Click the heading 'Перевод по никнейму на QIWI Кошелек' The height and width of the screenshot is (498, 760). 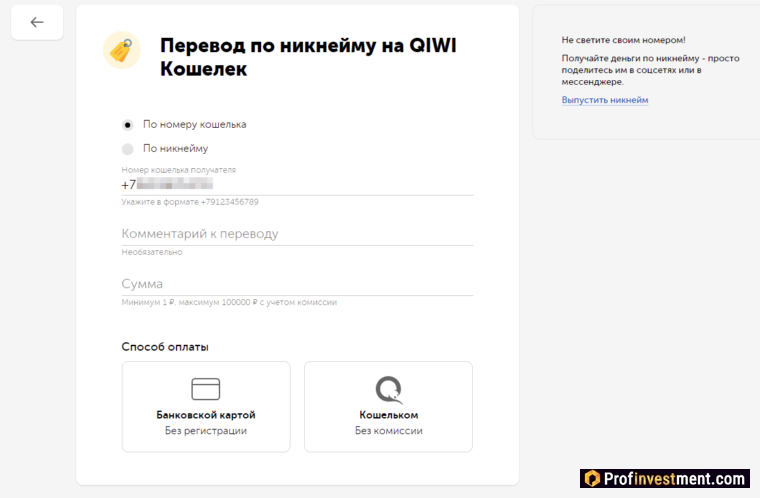pyautogui.click(x=308, y=57)
